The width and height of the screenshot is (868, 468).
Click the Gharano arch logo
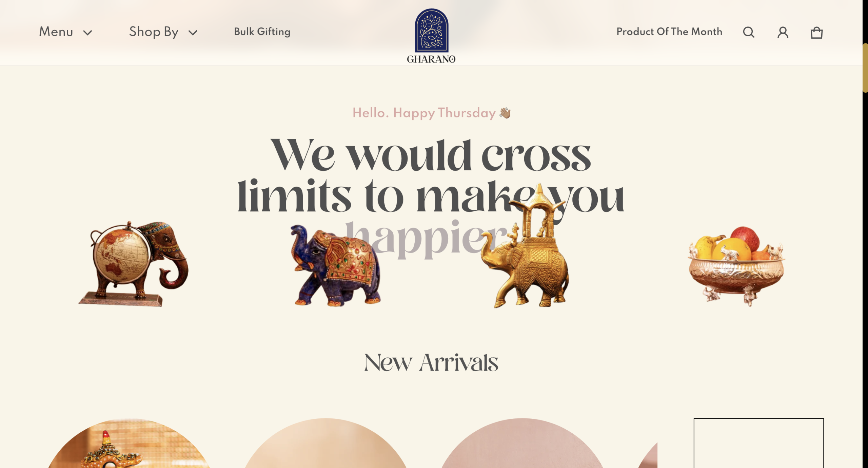(431, 36)
